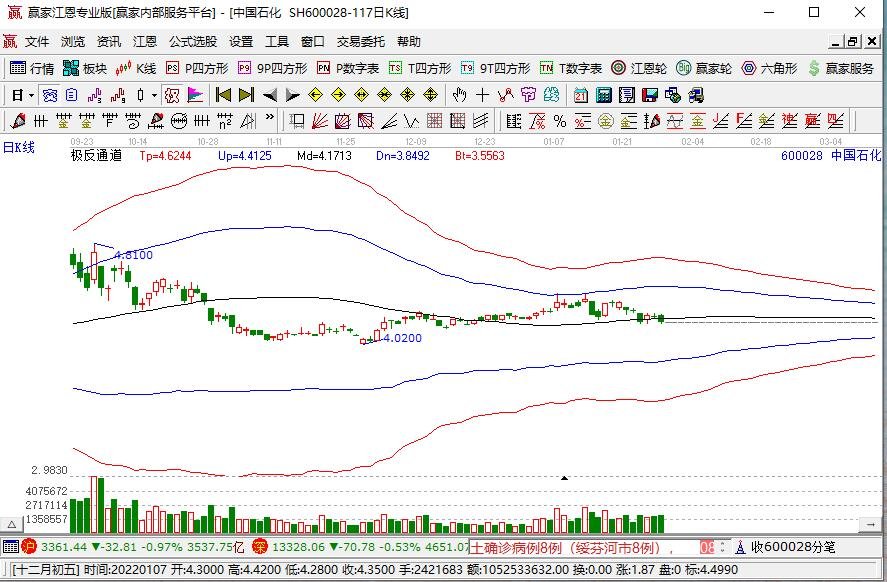887x582 pixels.
Task: Open the 公式选股 menu
Action: [x=193, y=41]
